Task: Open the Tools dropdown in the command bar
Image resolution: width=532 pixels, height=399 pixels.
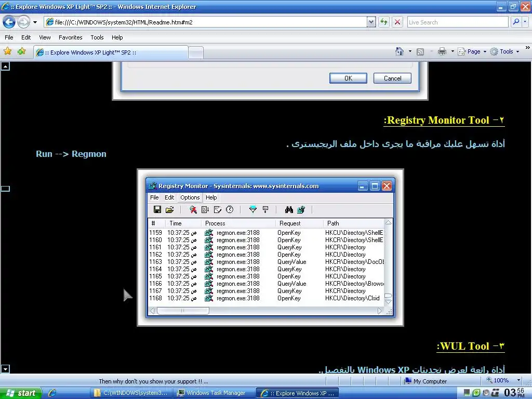Action: [x=505, y=51]
